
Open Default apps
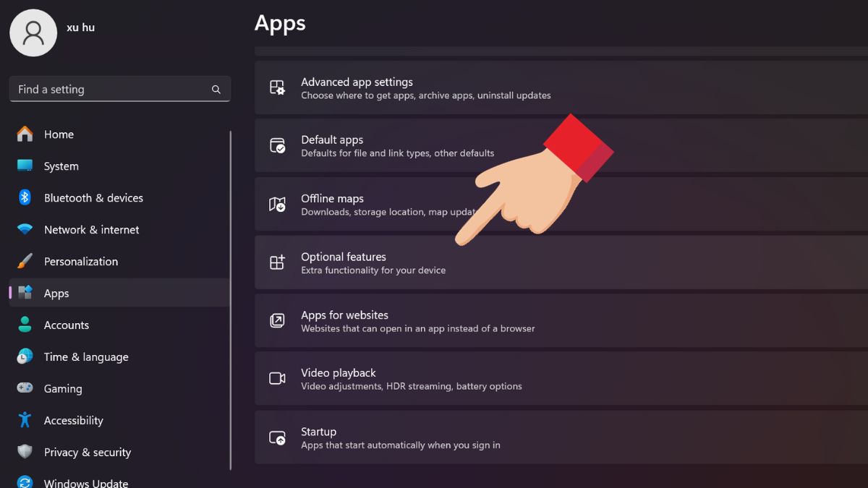point(561,145)
